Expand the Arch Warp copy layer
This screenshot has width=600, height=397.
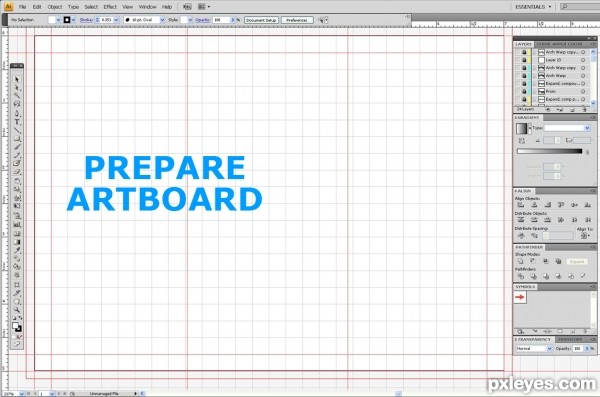535,68
